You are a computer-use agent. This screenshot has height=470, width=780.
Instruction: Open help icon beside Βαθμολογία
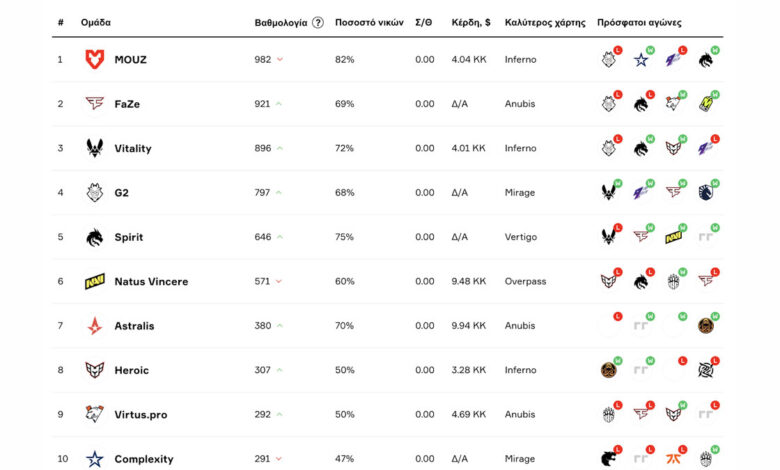[x=318, y=22]
